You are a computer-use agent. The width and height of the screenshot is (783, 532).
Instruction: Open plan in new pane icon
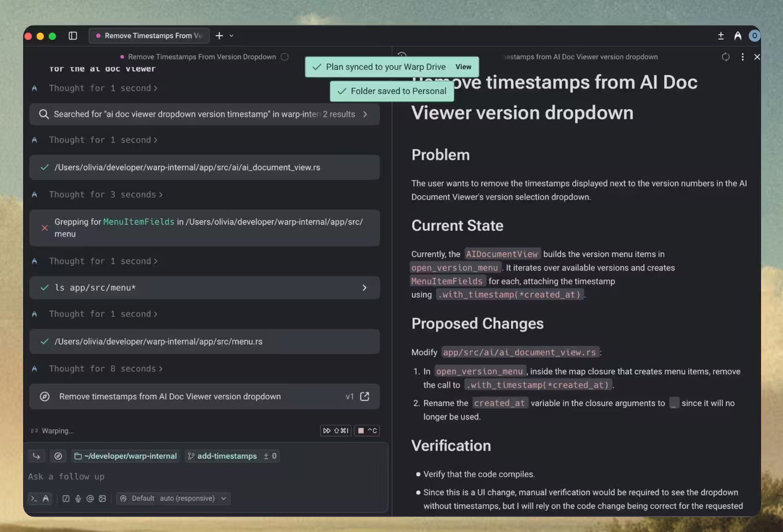[x=364, y=396]
